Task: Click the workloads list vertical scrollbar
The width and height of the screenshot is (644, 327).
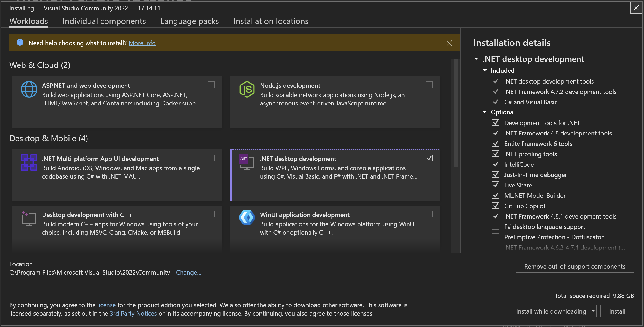Action: pos(456,113)
